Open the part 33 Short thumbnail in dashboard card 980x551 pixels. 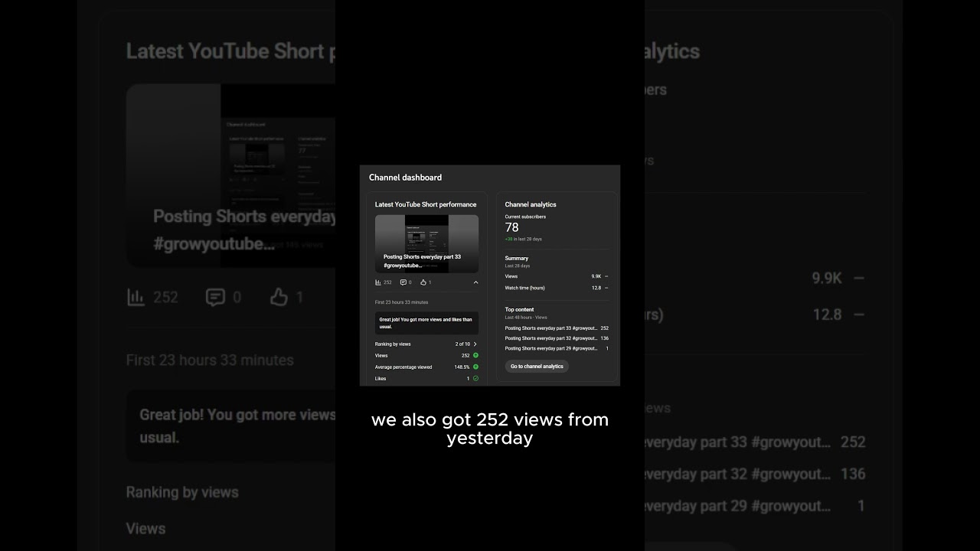tap(426, 243)
